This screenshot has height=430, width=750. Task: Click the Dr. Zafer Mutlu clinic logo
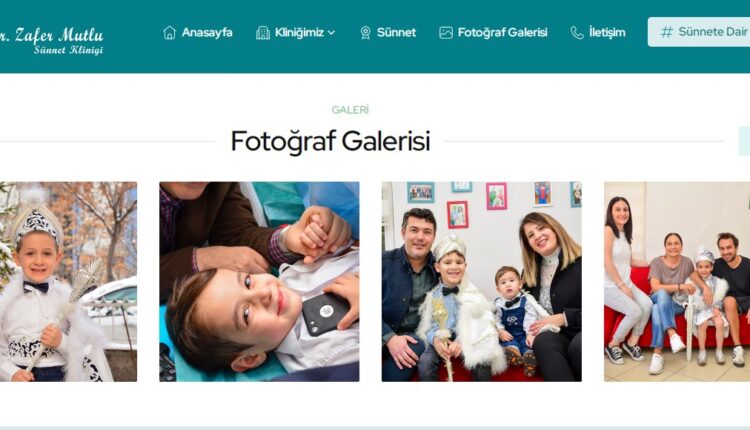pyautogui.click(x=51, y=41)
